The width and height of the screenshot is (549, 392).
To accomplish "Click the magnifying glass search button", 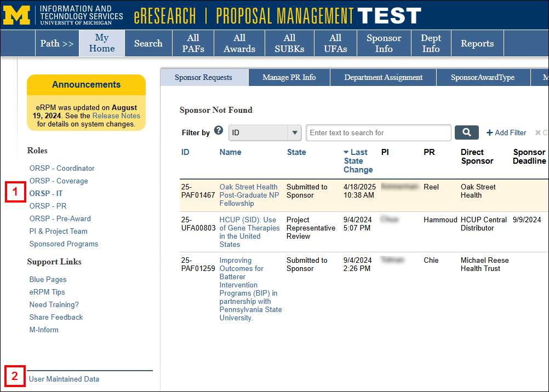I will (x=466, y=132).
